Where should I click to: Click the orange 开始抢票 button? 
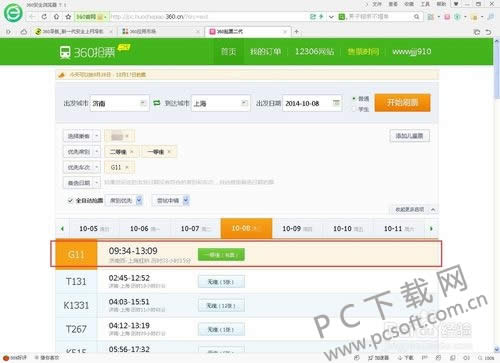pos(402,103)
